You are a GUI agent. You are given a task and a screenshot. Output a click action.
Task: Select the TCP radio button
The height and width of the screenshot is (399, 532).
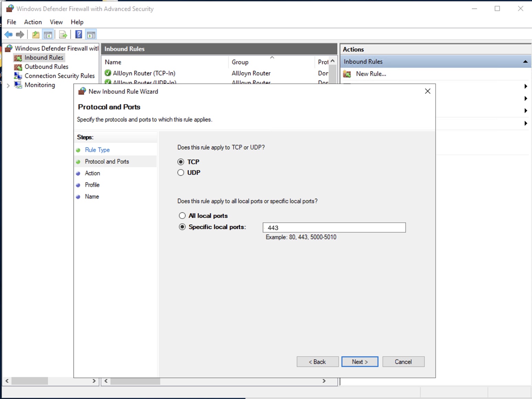click(181, 162)
